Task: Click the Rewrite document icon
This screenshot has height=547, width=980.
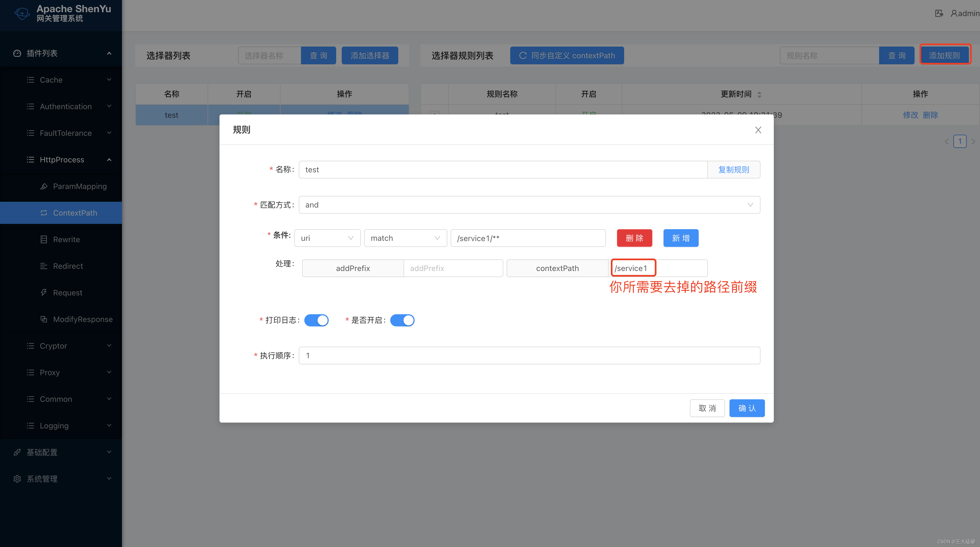Action: 44,240
